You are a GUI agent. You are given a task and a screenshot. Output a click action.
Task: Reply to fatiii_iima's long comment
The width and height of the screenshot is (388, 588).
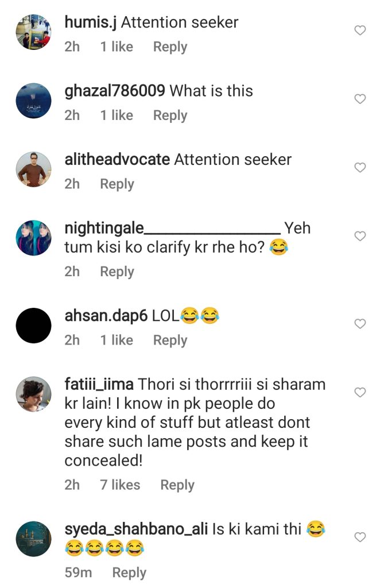pyautogui.click(x=177, y=485)
